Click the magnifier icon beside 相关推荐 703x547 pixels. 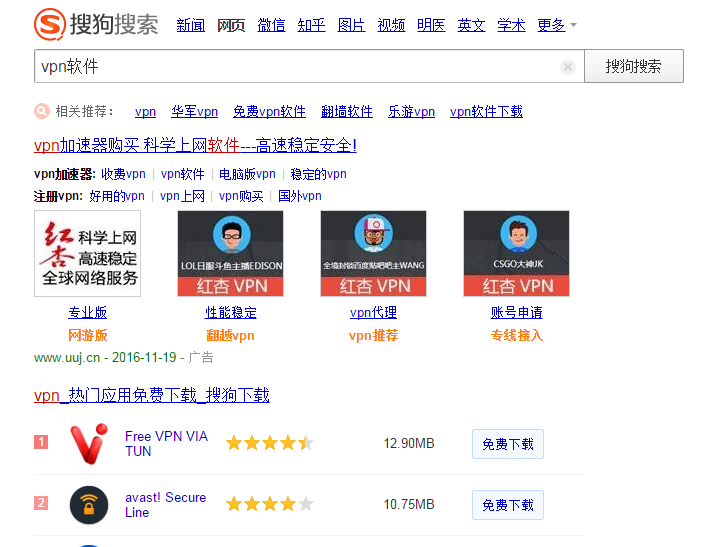pyautogui.click(x=42, y=111)
